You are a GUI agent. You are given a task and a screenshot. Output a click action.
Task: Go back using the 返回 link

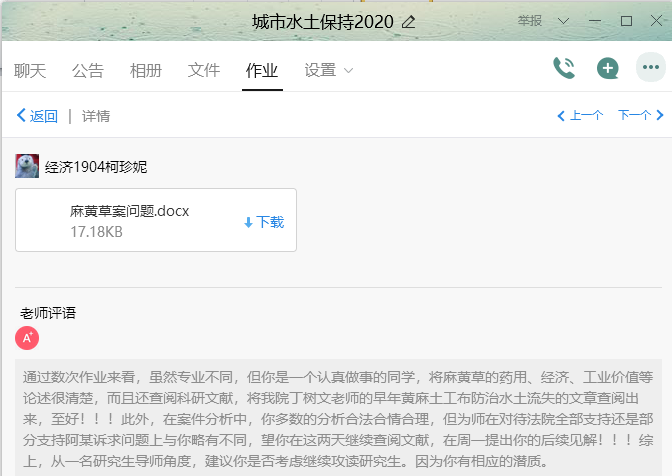[x=37, y=116]
